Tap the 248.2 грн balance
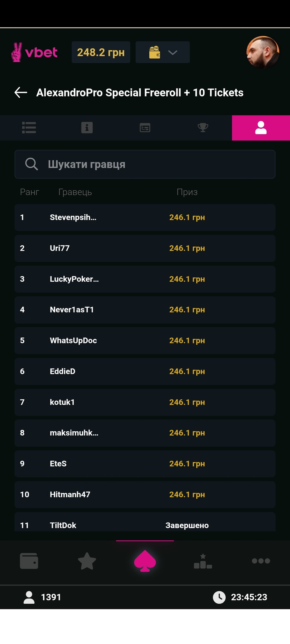Viewport: 290px width, 644px height. click(x=101, y=52)
